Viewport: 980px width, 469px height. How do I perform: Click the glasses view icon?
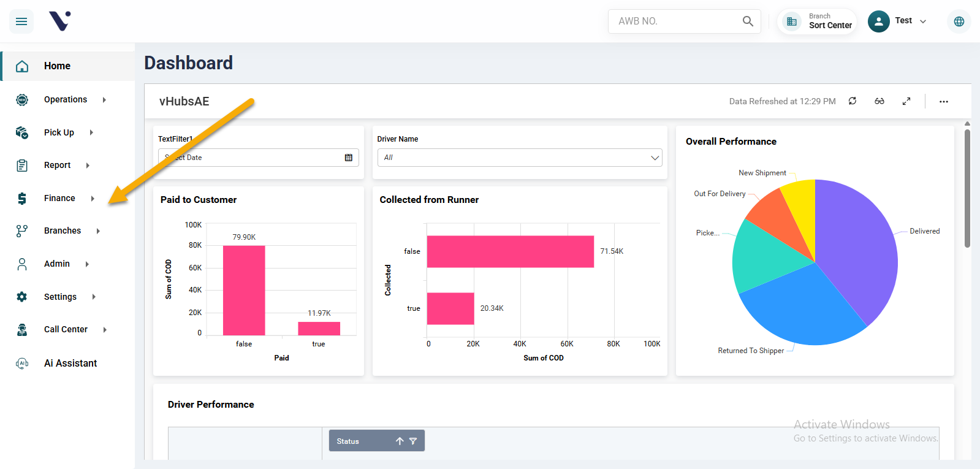coord(879,101)
